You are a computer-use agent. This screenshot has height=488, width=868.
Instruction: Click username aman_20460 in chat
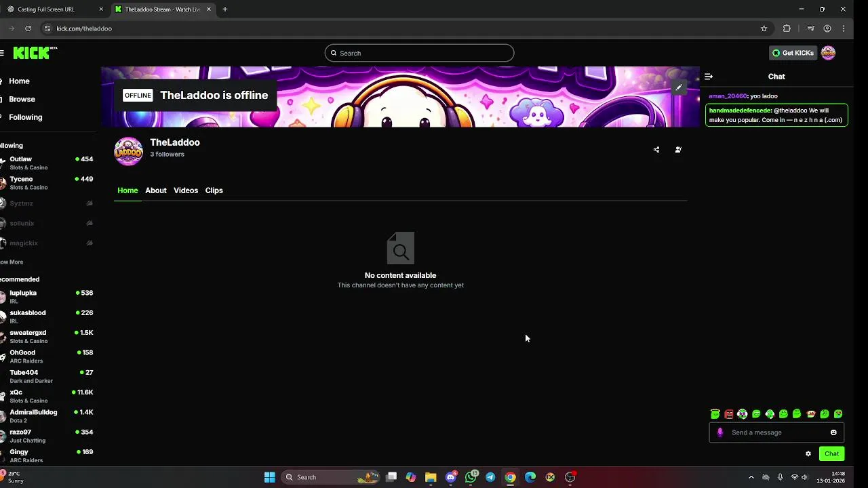[728, 96]
